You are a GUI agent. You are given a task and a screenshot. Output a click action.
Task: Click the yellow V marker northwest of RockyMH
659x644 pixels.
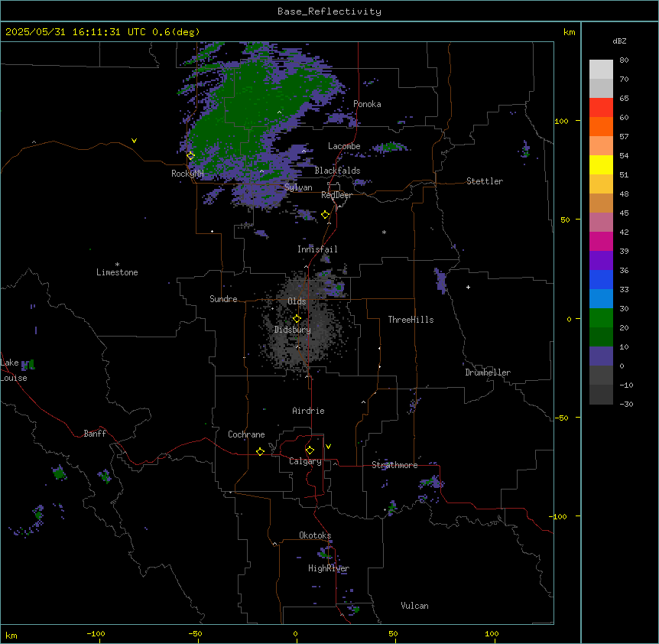coord(134,141)
